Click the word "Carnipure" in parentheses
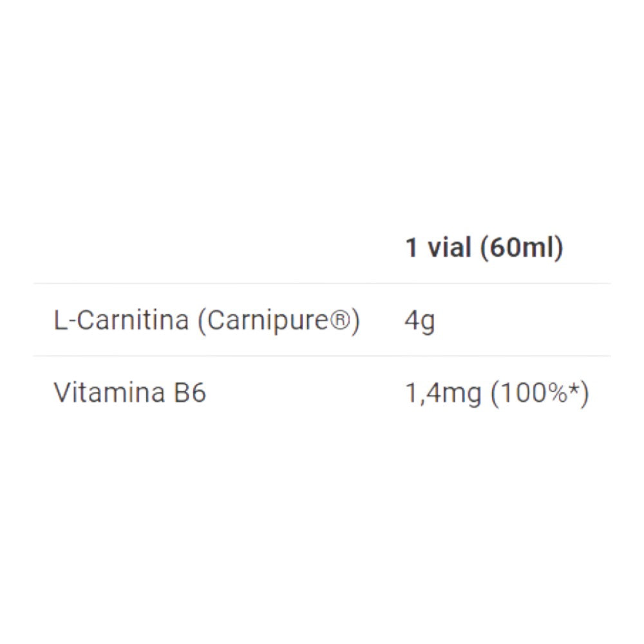This screenshot has height=644, width=644. click(269, 320)
